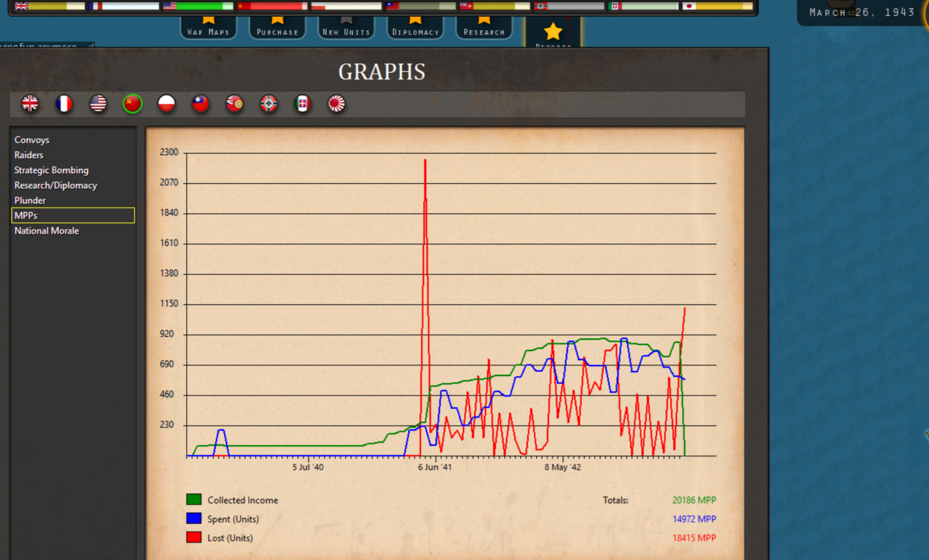Screen dimensions: 929x560
Task: Click the Lost (Units) legend label
Action: 230,538
